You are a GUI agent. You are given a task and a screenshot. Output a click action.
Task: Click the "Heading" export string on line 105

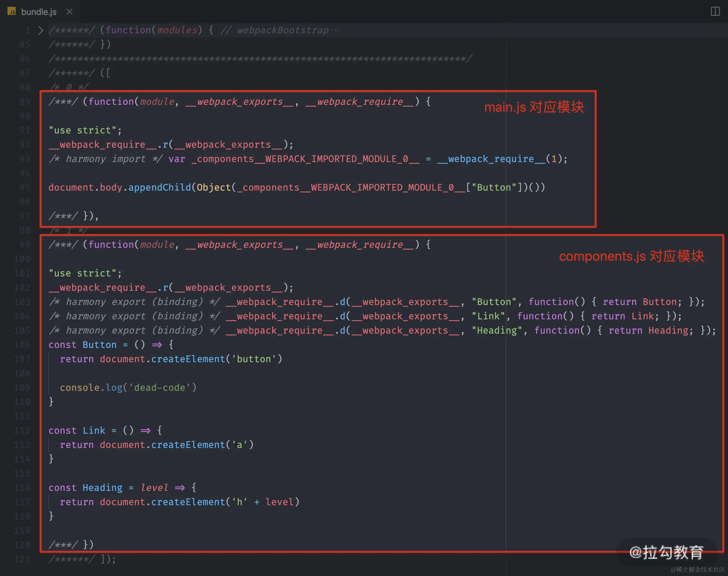click(x=497, y=330)
